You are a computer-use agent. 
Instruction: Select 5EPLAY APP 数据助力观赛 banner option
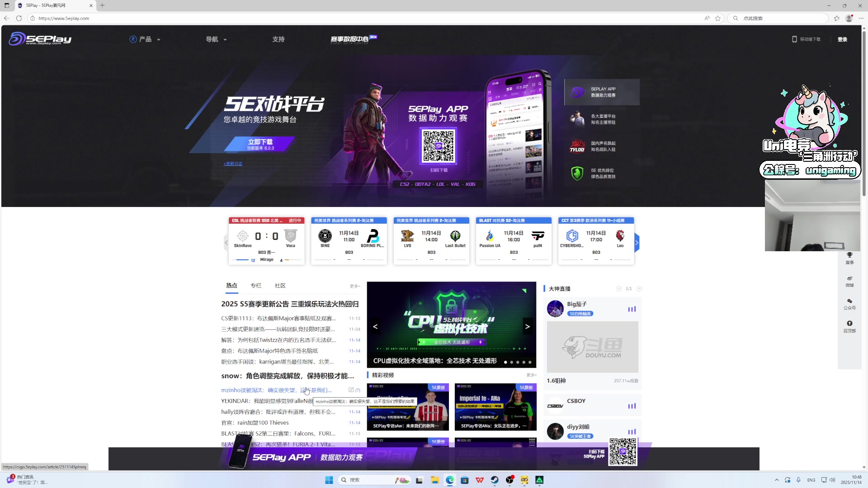[602, 92]
